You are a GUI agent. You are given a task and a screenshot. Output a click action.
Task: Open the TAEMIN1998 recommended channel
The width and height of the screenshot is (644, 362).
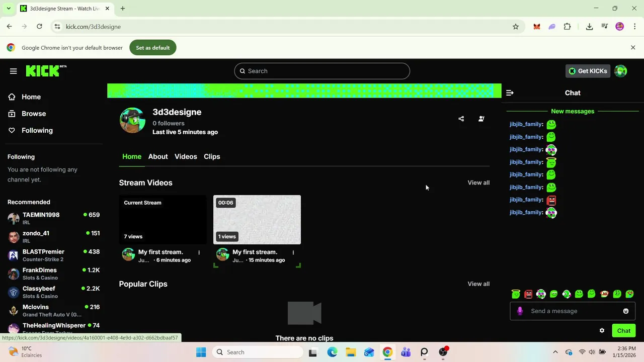tap(53, 218)
